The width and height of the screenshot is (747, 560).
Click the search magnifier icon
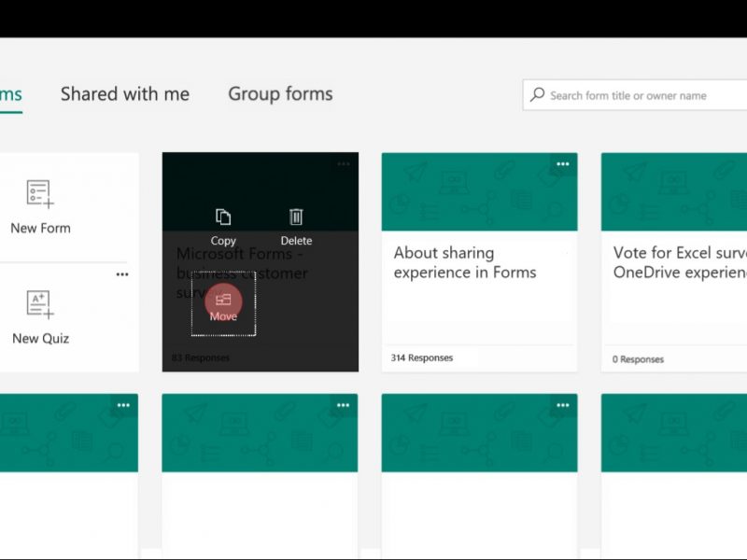pyautogui.click(x=538, y=95)
